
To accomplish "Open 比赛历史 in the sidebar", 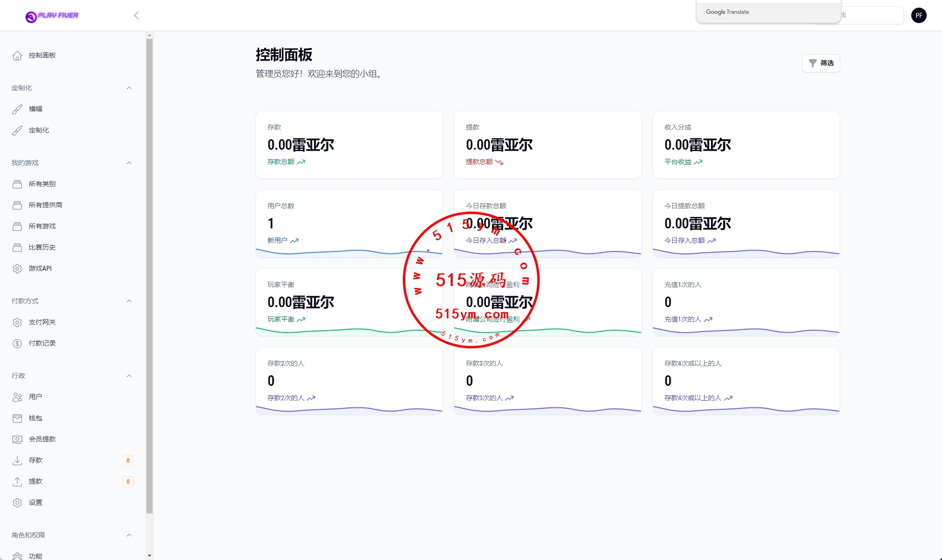I will tap(42, 248).
